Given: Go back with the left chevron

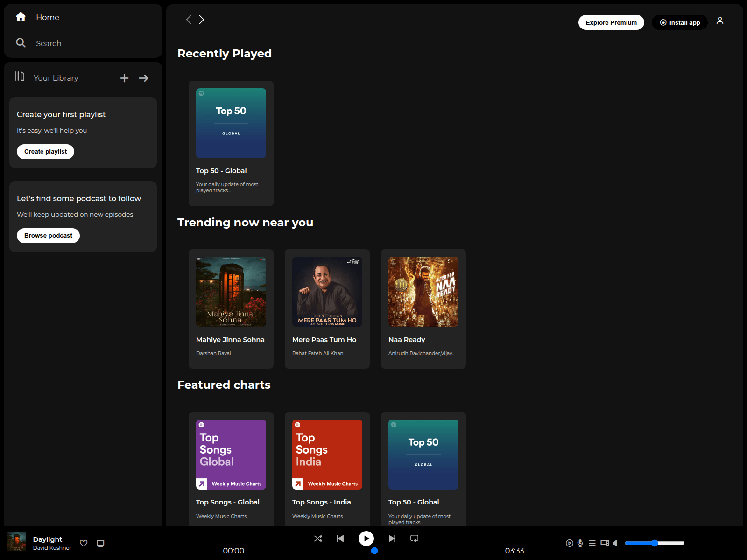Looking at the screenshot, I should point(189,20).
